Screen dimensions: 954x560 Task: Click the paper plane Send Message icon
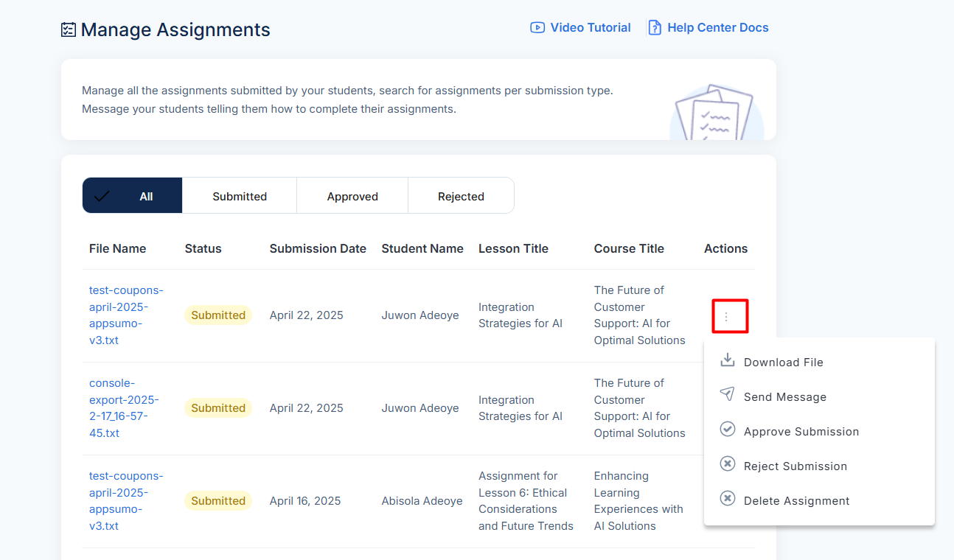[728, 394]
